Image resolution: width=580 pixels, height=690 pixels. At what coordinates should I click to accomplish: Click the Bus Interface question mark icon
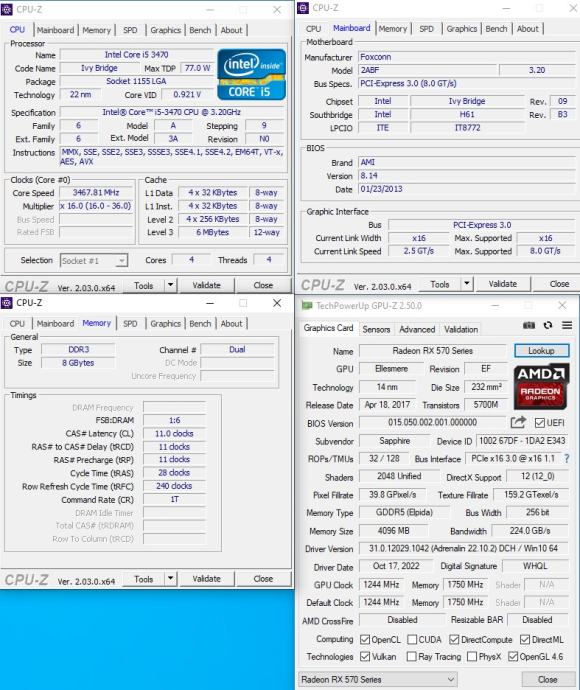[567, 459]
